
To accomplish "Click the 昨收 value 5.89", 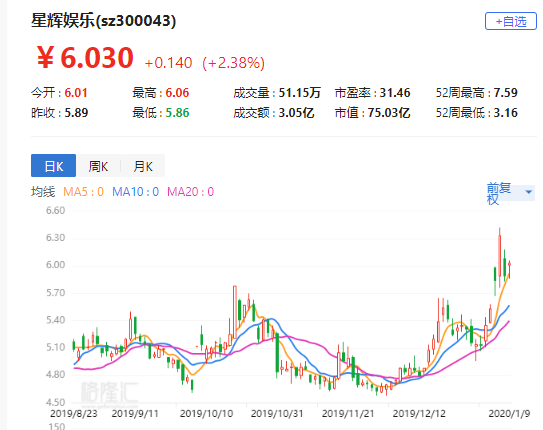I will point(76,113).
